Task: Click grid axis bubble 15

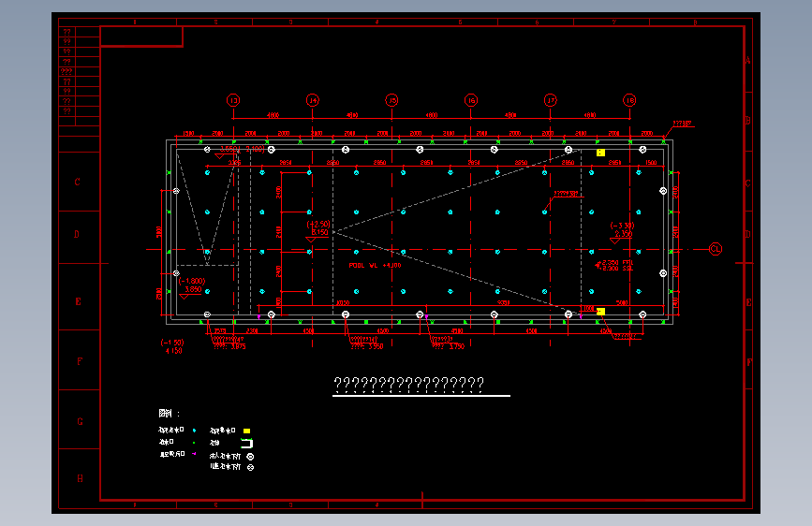Action: pyautogui.click(x=392, y=100)
